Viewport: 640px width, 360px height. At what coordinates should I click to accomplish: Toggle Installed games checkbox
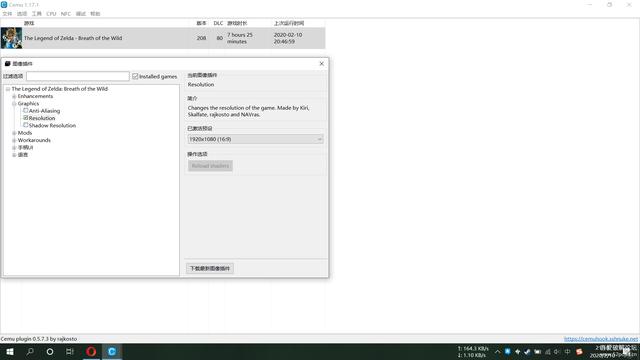click(x=135, y=76)
